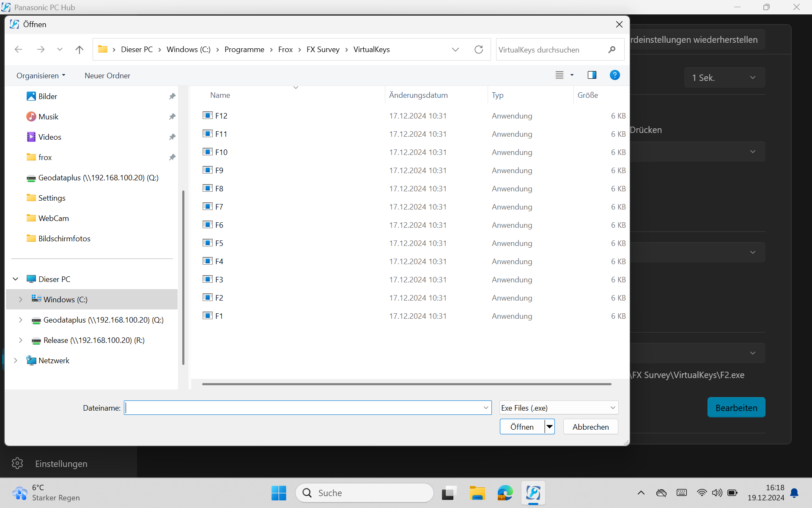The width and height of the screenshot is (812, 508).
Task: Toggle the preview pane icon
Action: 592,75
